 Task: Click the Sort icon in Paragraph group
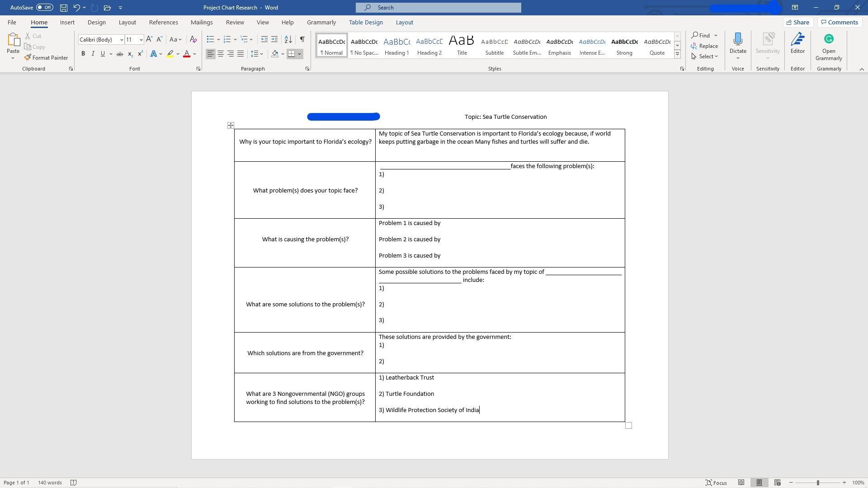click(x=288, y=39)
